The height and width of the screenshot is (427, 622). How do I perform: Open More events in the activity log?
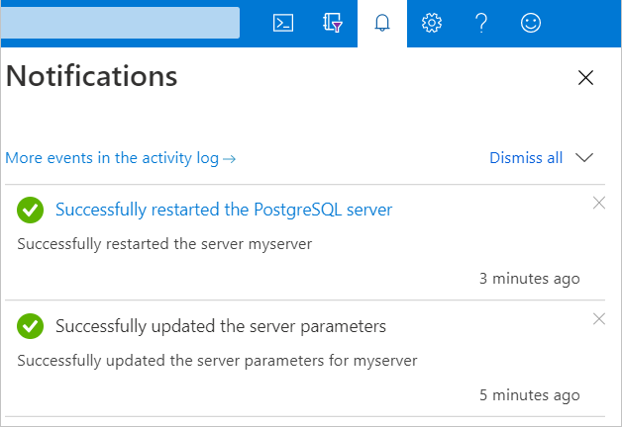pyautogui.click(x=120, y=158)
